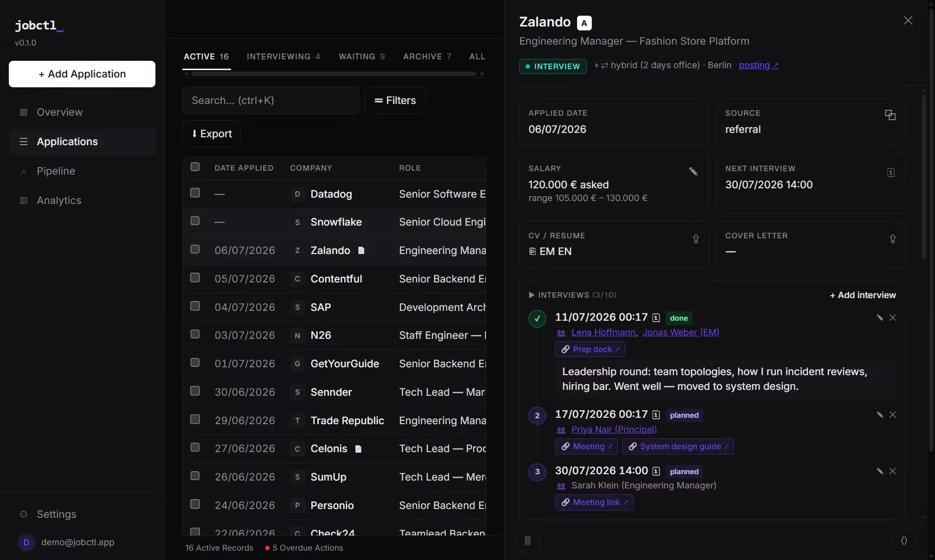
Task: Switch to the Waiting tab
Action: [362, 56]
